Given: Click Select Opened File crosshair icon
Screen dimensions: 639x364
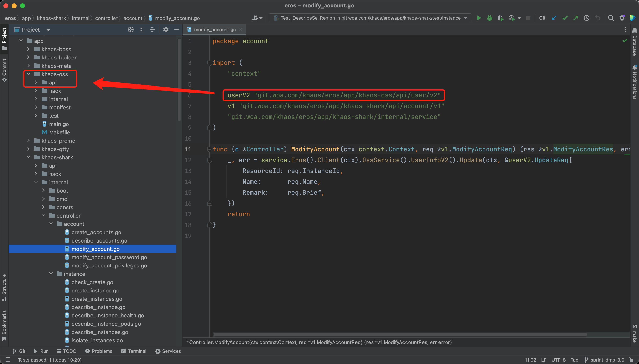Looking at the screenshot, I should [x=130, y=30].
